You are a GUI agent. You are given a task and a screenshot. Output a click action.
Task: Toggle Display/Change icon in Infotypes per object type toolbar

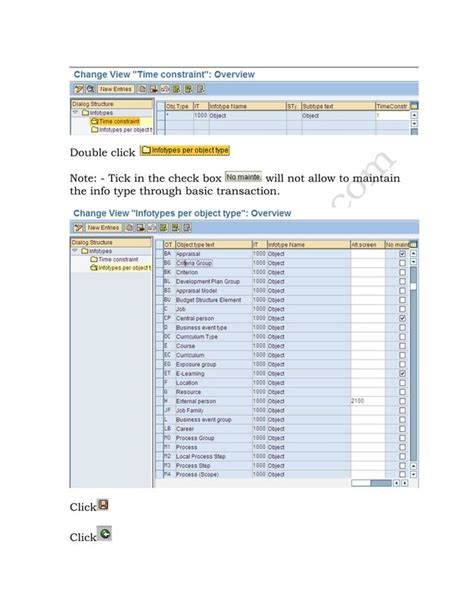click(79, 228)
